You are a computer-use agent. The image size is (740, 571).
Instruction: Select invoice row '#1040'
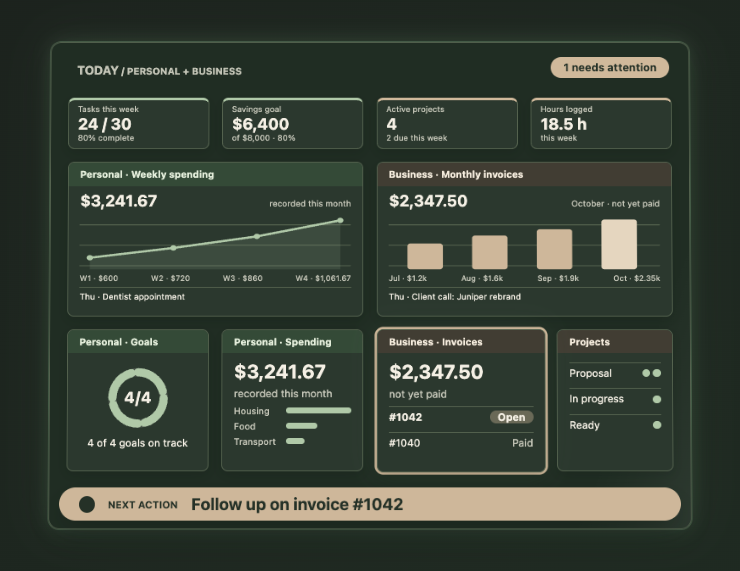point(461,443)
